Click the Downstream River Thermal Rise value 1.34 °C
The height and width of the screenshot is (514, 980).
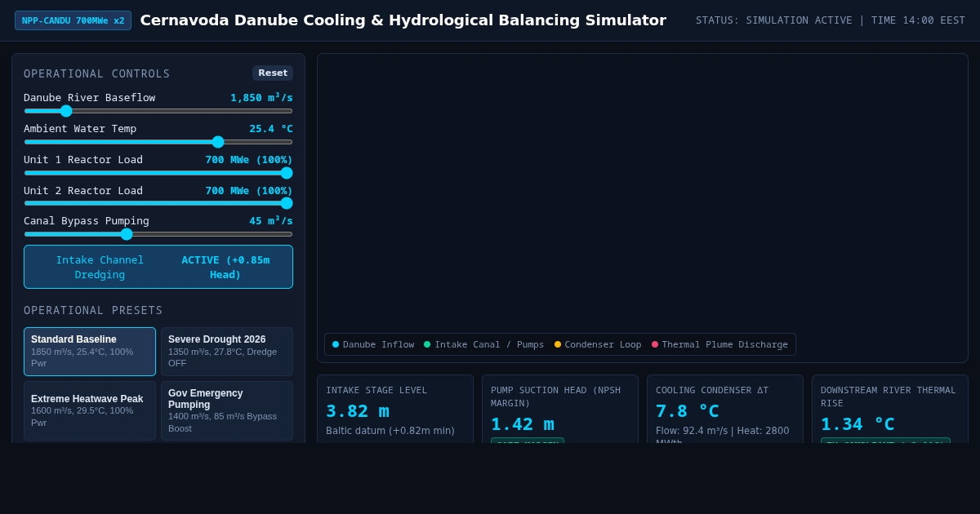pos(857,423)
